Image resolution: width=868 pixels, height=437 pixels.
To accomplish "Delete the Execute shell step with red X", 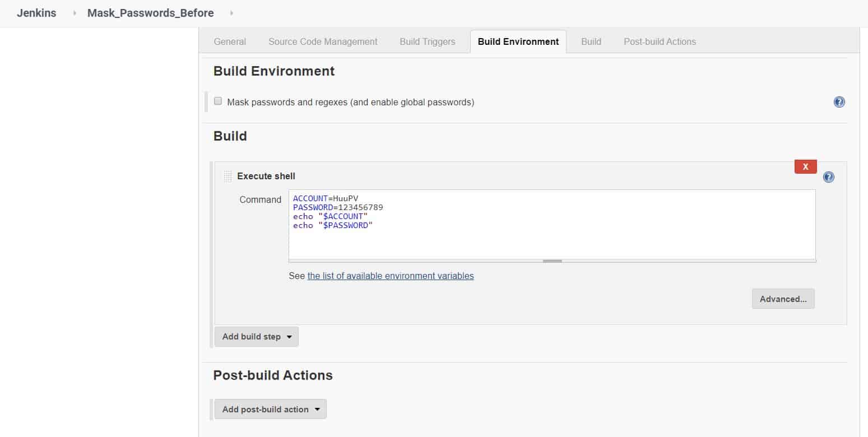I will click(x=805, y=166).
